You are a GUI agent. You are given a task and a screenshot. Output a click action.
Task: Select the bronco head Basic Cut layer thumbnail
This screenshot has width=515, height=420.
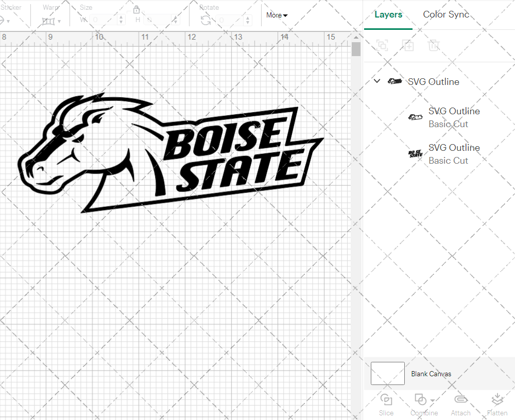415,117
